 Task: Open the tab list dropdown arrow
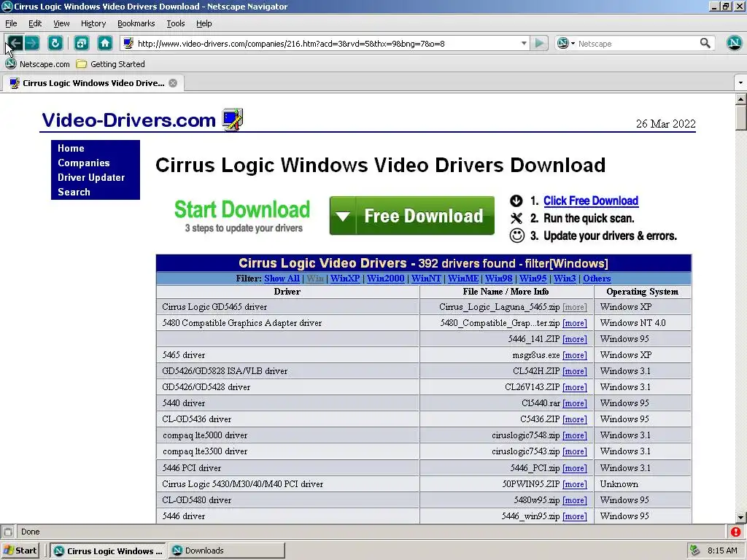click(x=740, y=83)
